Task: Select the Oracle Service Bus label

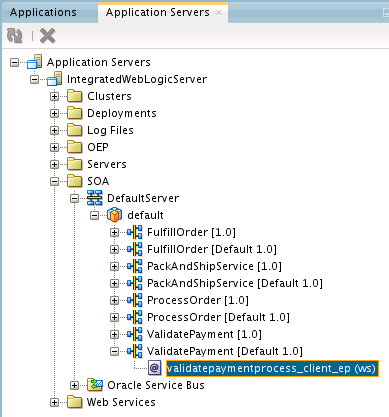Action: pos(156,385)
